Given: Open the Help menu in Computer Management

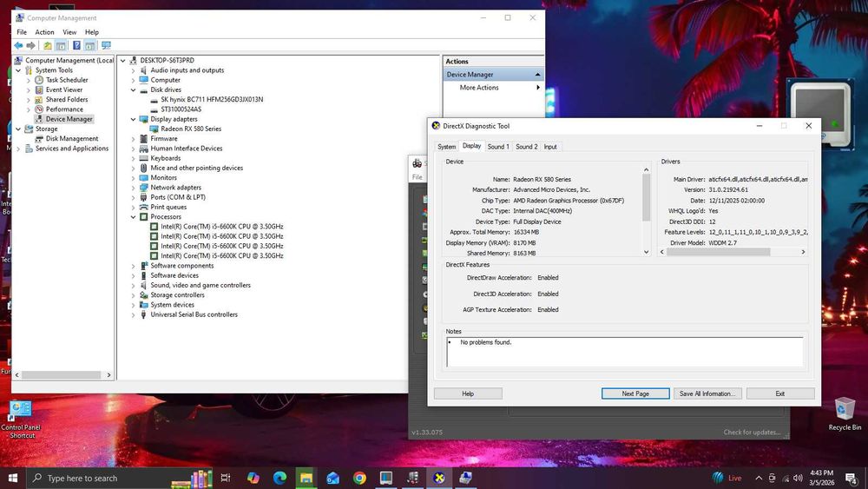Looking at the screenshot, I should click(92, 32).
